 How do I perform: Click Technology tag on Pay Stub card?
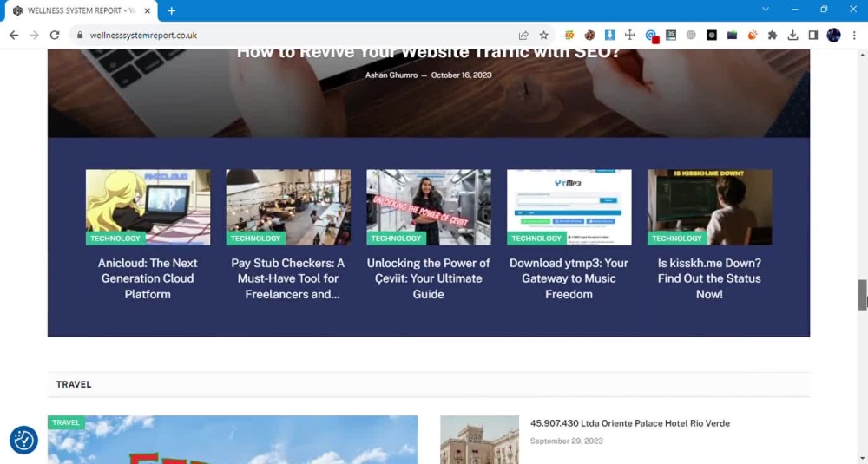(x=256, y=239)
